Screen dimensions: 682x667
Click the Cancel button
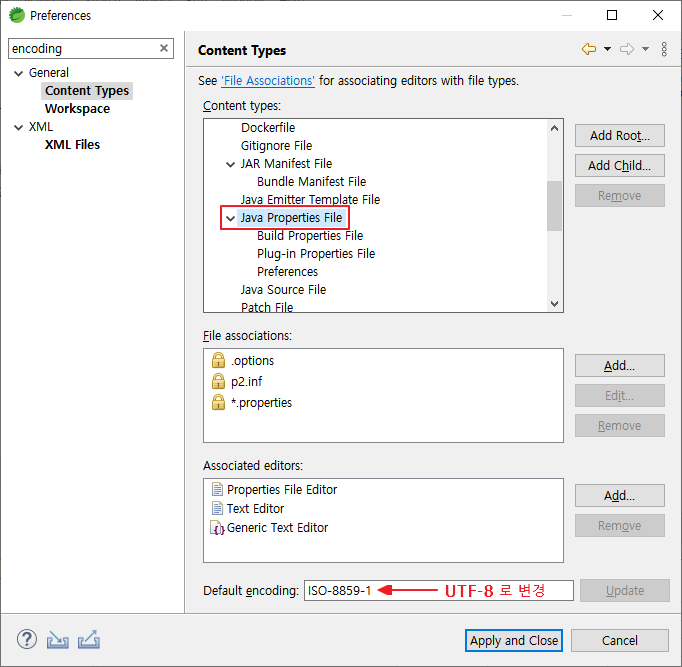click(619, 640)
